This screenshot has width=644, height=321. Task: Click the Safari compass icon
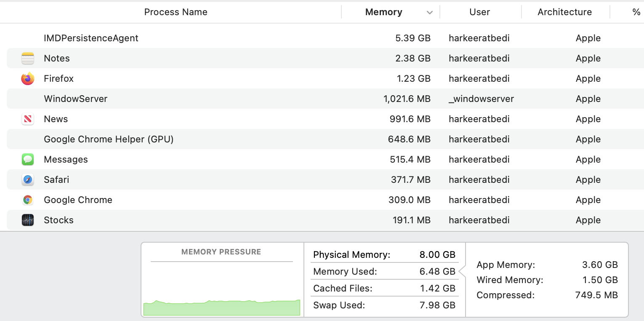point(28,180)
